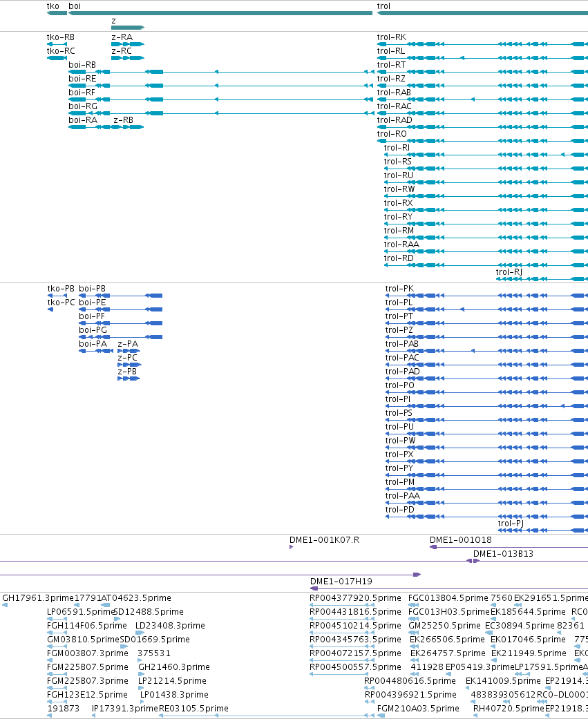Click the trol-PS protein label
588x719 pixels.
click(x=399, y=413)
